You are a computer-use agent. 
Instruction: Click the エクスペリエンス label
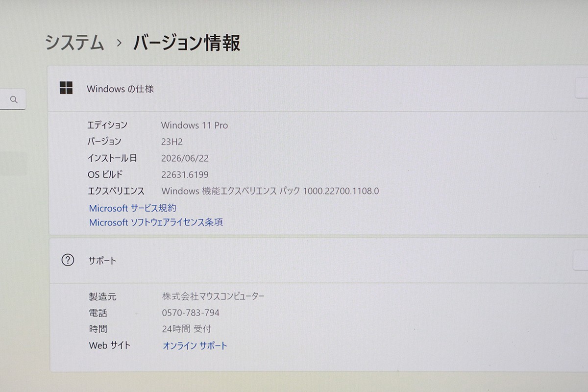pos(116,191)
